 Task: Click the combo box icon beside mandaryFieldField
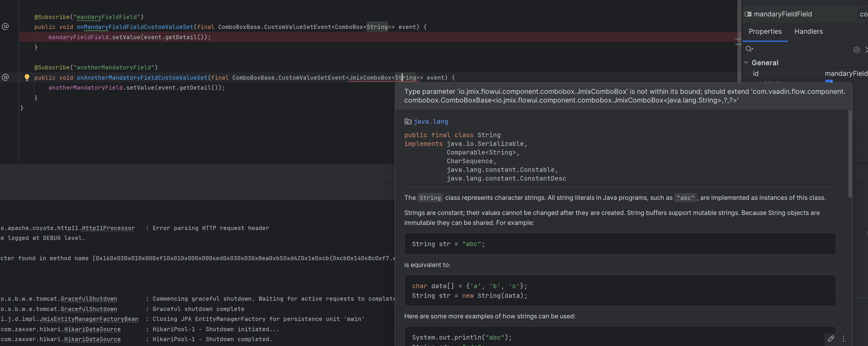748,14
